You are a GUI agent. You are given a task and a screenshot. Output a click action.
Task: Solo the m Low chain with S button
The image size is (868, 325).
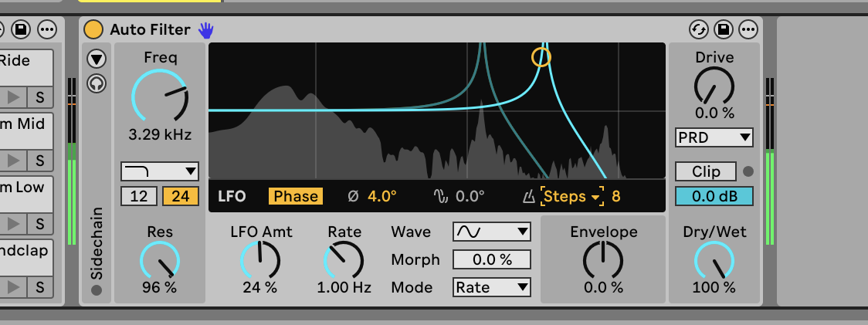pyautogui.click(x=40, y=224)
